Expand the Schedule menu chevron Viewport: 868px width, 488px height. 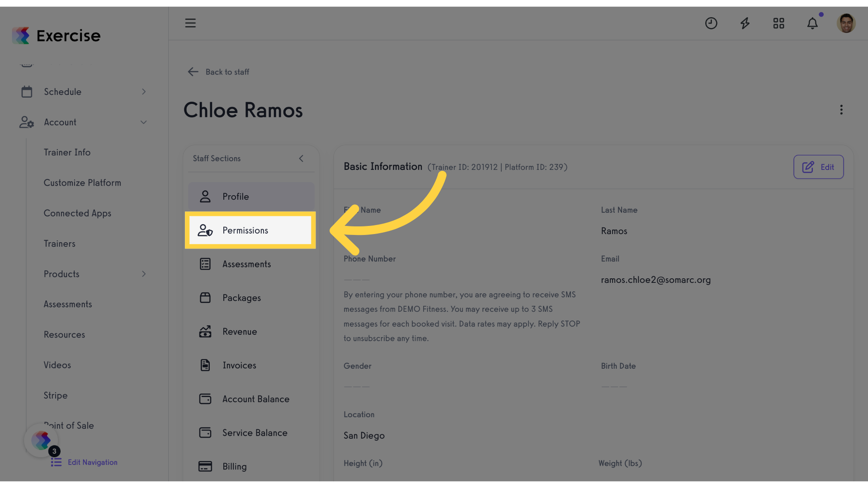(x=144, y=92)
